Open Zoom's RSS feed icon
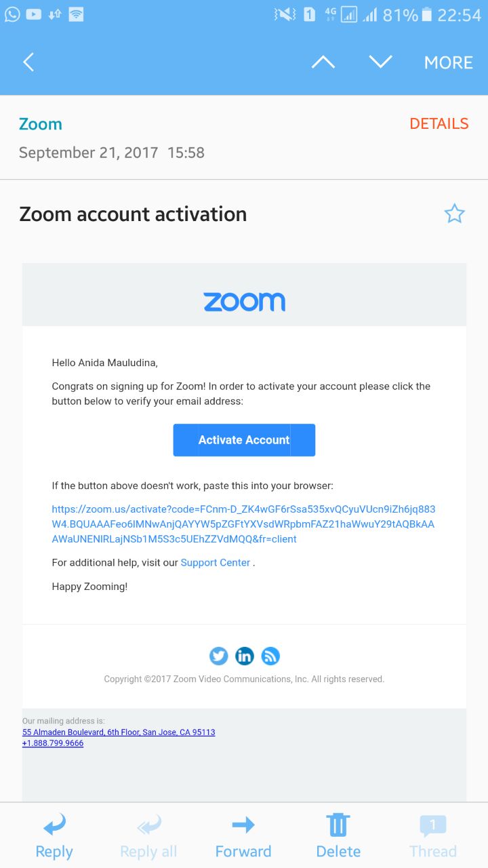The height and width of the screenshot is (868, 488). [270, 656]
